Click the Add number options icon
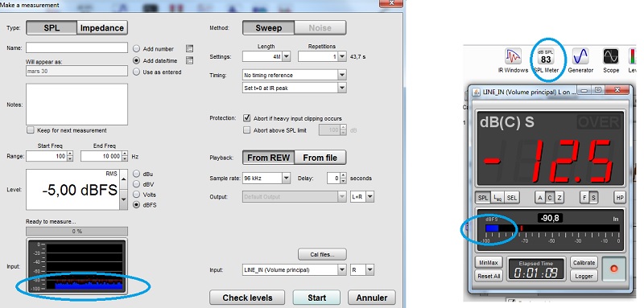 click(189, 48)
